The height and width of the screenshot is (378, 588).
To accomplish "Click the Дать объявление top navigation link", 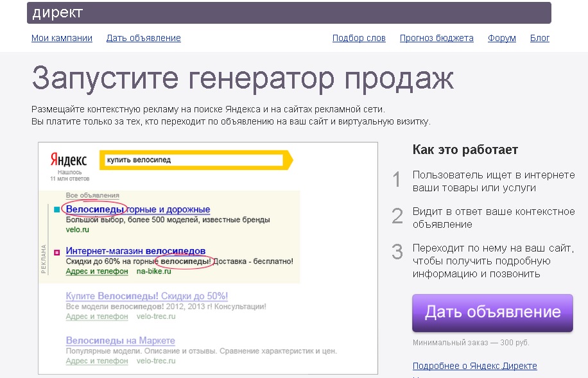I will (x=144, y=38).
